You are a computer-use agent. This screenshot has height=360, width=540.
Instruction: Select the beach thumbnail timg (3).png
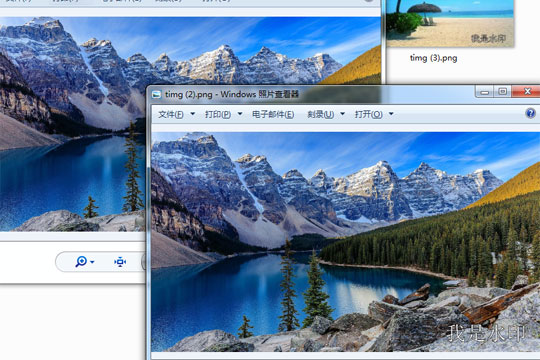(x=450, y=23)
